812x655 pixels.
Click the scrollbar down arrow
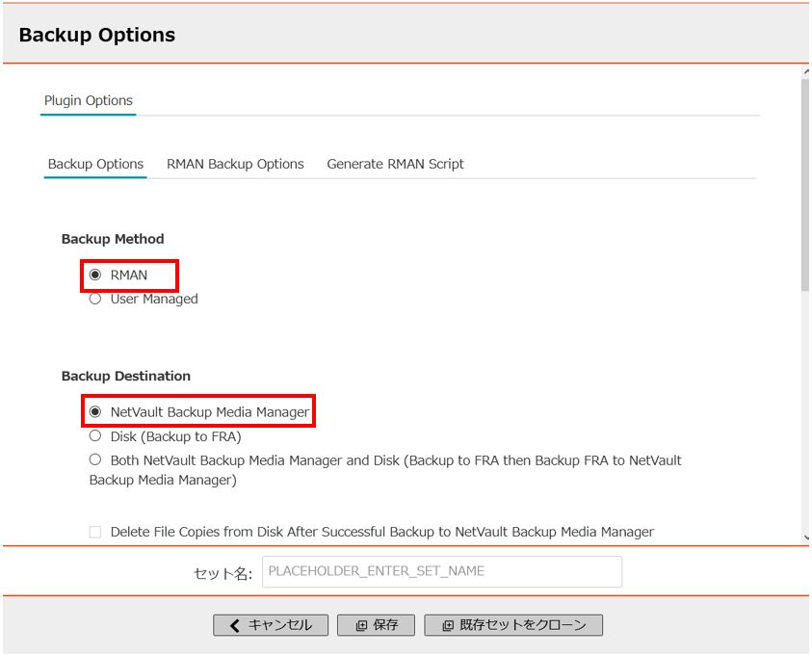[x=806, y=537]
